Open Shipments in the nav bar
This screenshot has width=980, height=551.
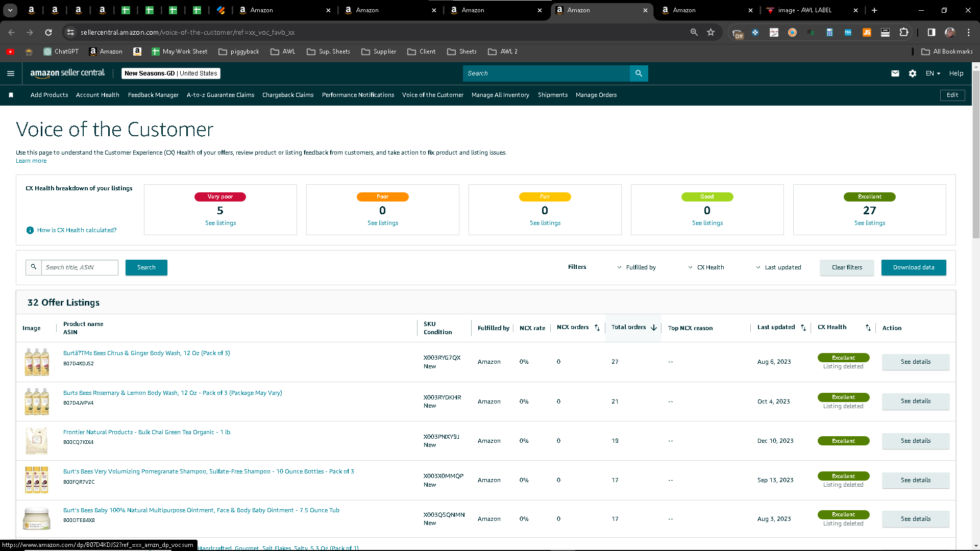click(x=553, y=95)
